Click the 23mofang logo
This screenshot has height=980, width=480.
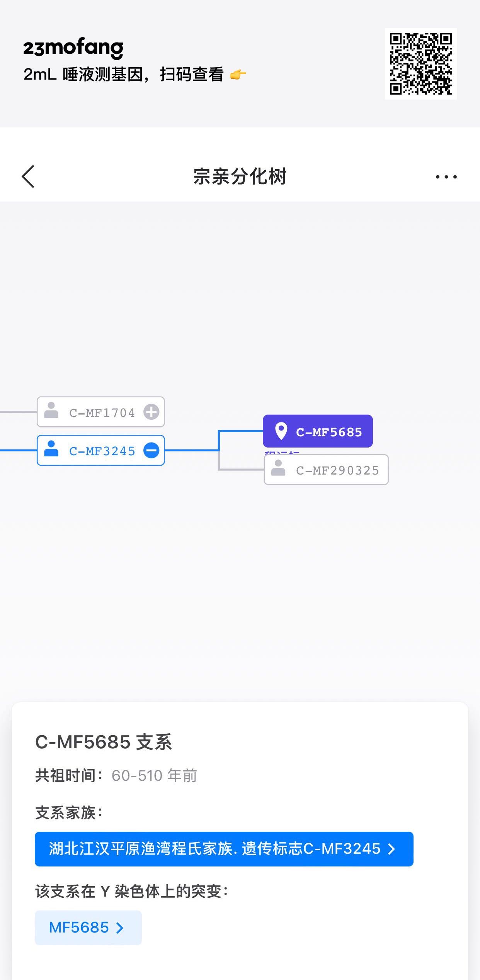point(73,48)
